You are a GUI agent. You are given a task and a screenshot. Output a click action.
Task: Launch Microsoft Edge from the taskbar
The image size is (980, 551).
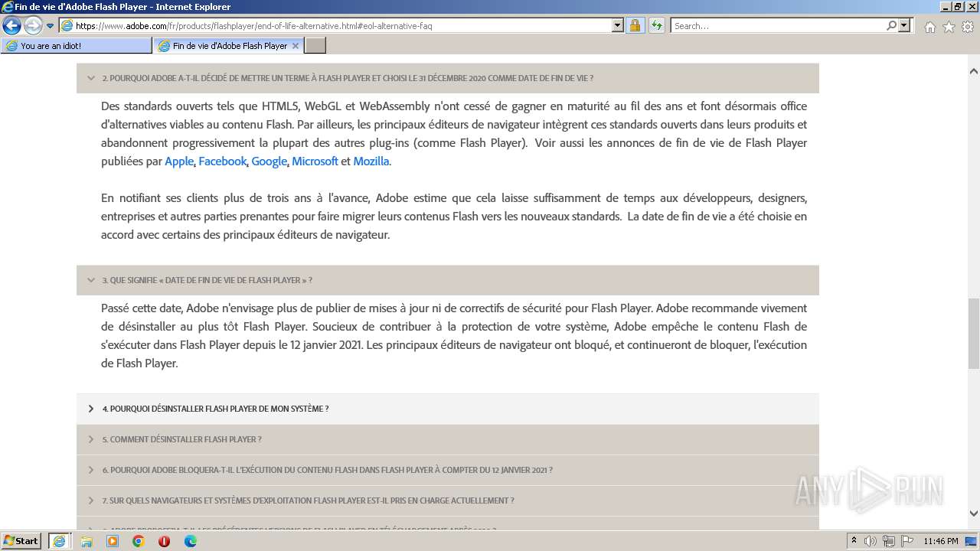[191, 541]
